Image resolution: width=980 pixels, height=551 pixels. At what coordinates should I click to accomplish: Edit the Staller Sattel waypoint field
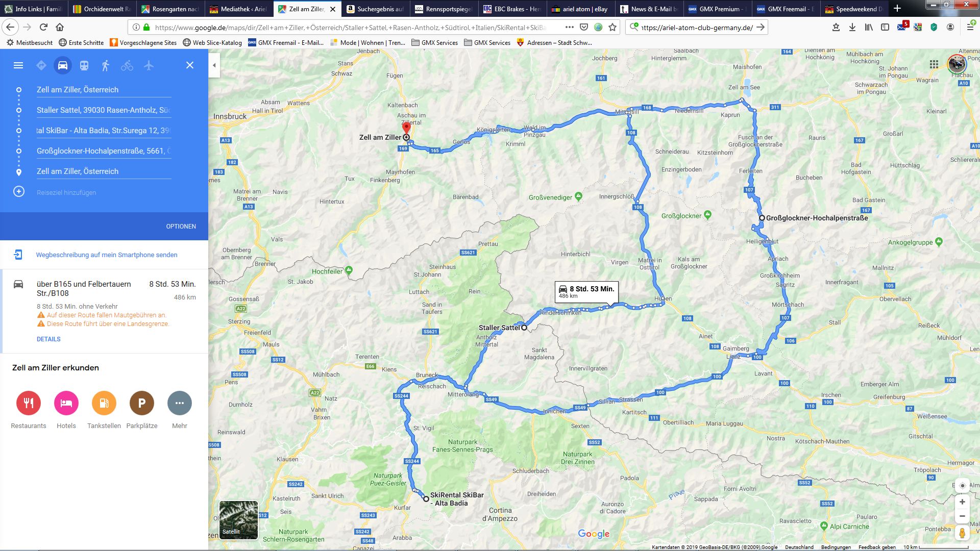104,110
